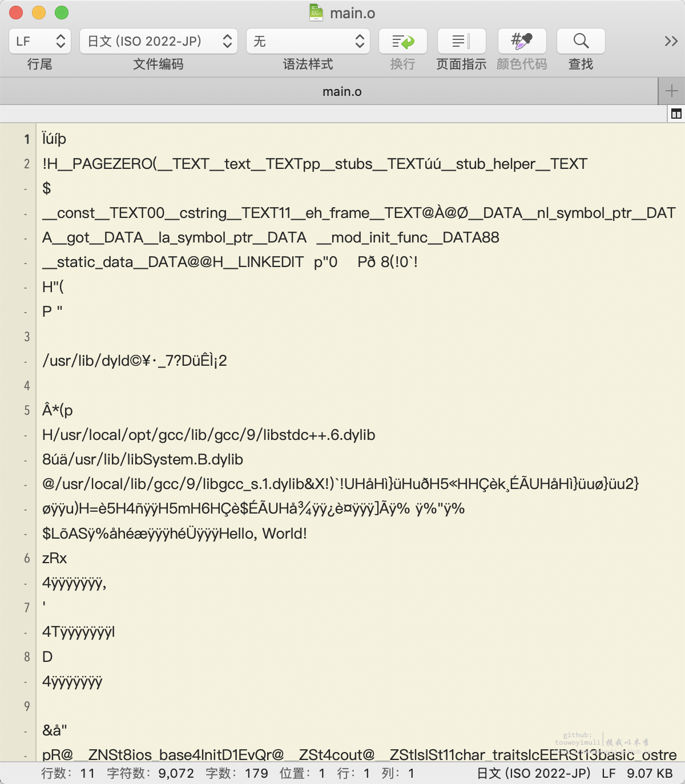The height and width of the screenshot is (784, 685).
Task: Click line number 8 in the gutter
Action: pyautogui.click(x=27, y=657)
